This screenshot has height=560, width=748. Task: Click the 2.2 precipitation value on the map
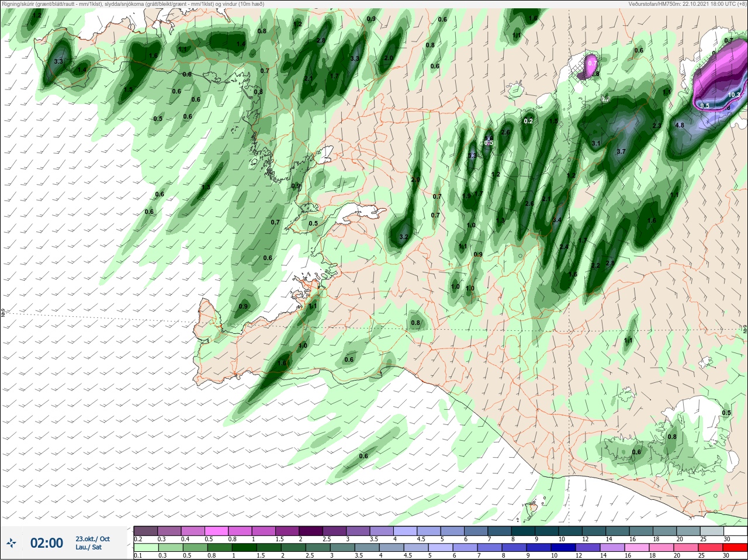(595, 265)
